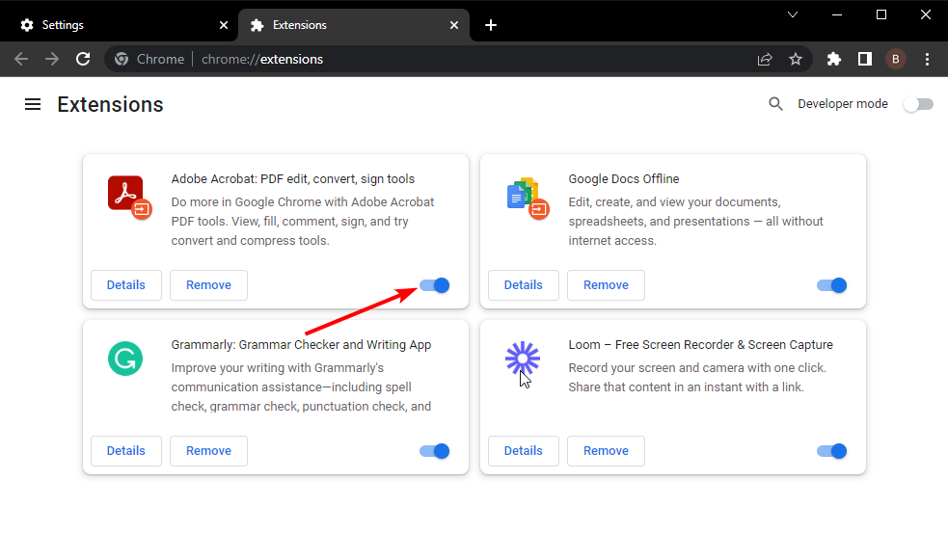Expand the tab search chevron
The height and width of the screenshot is (560, 948).
[x=793, y=14]
